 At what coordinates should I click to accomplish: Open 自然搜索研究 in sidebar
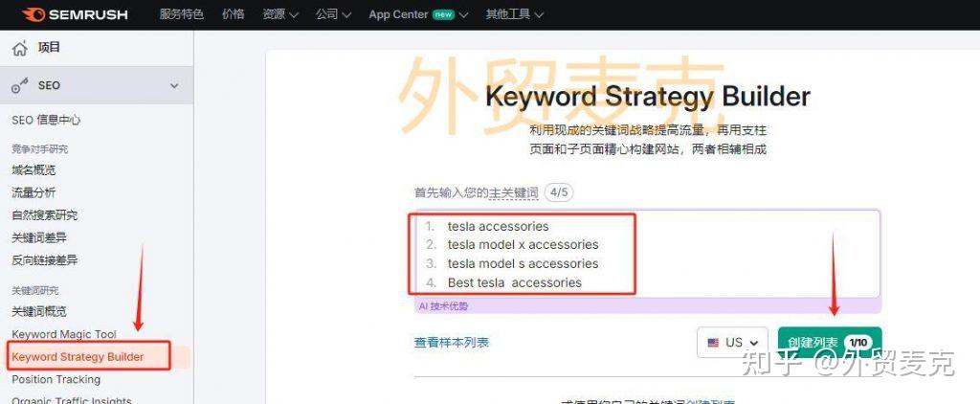click(44, 215)
